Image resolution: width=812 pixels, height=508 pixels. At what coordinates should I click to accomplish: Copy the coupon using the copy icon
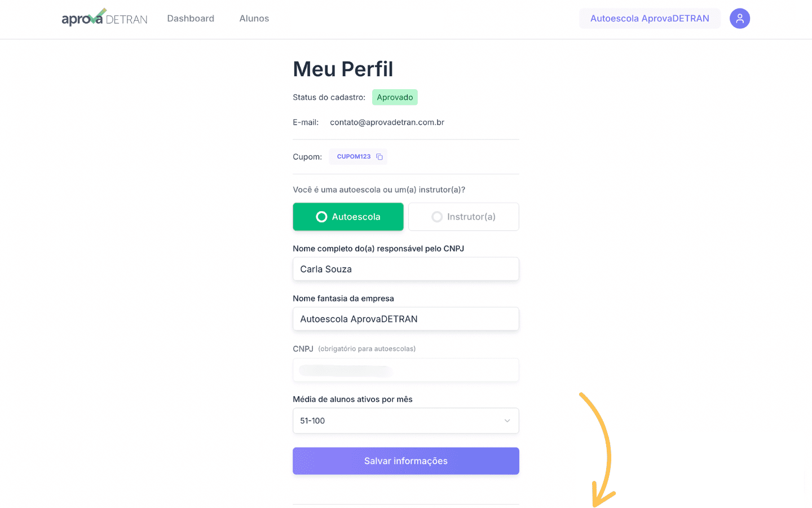pos(379,157)
